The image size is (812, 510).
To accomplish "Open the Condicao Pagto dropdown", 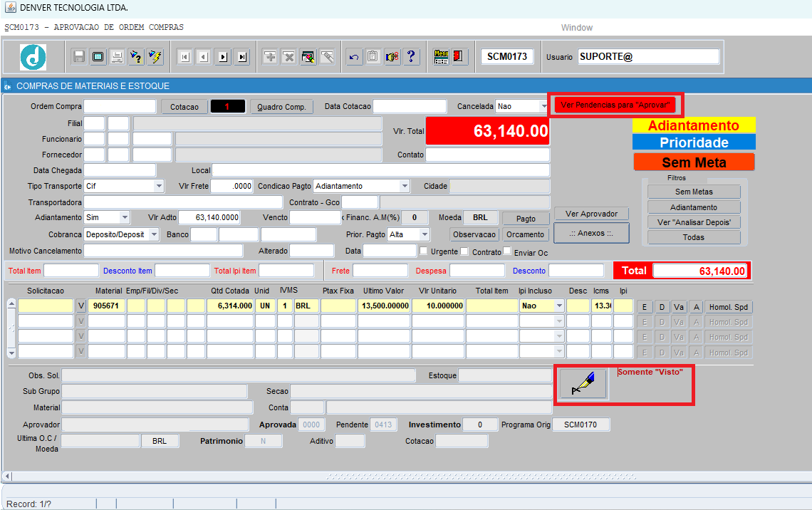I will [x=405, y=186].
